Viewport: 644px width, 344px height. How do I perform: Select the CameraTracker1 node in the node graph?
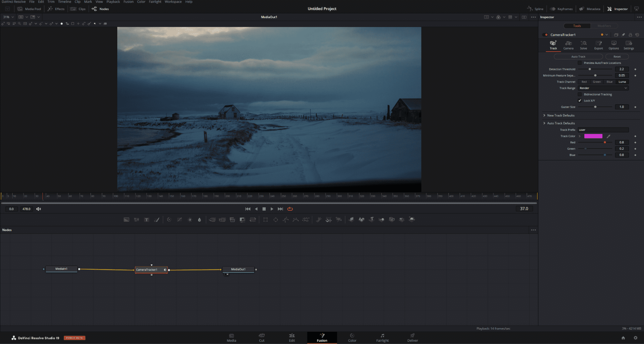tap(151, 270)
